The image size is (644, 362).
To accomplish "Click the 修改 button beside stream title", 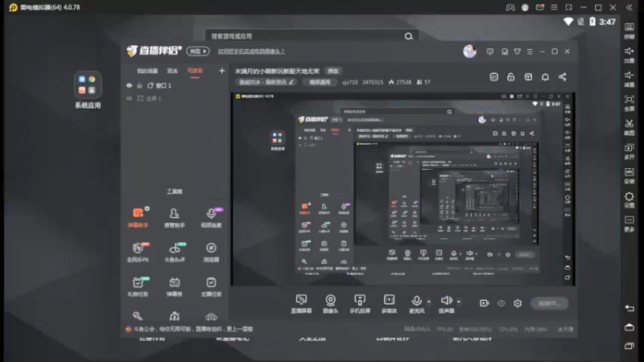I will (333, 71).
